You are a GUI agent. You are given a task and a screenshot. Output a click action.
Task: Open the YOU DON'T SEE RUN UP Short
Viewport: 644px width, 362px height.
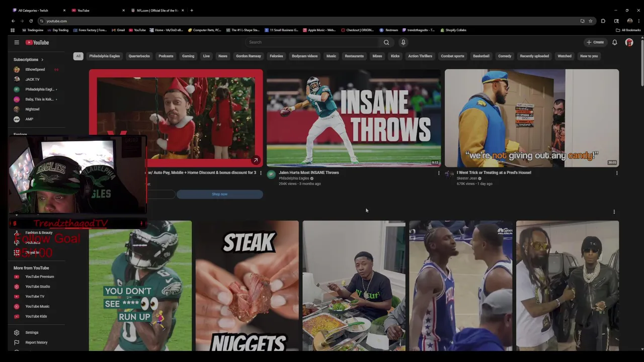tap(140, 286)
